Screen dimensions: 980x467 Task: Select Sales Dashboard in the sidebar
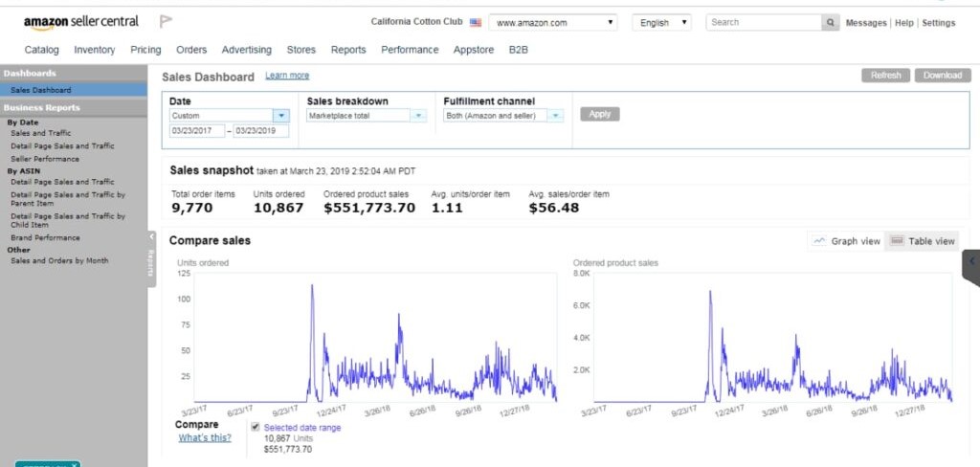pyautogui.click(x=73, y=90)
